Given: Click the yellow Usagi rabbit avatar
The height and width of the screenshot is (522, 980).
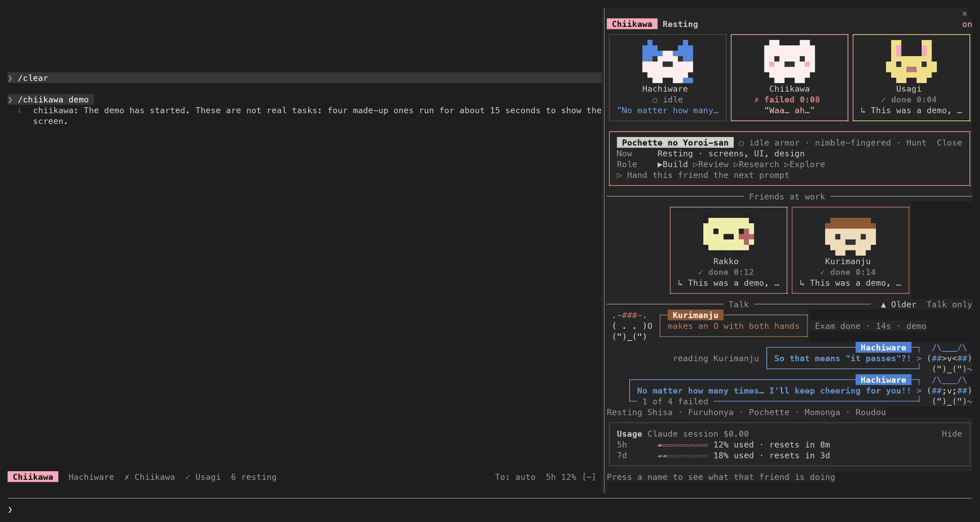Looking at the screenshot, I should pyautogui.click(x=911, y=61).
